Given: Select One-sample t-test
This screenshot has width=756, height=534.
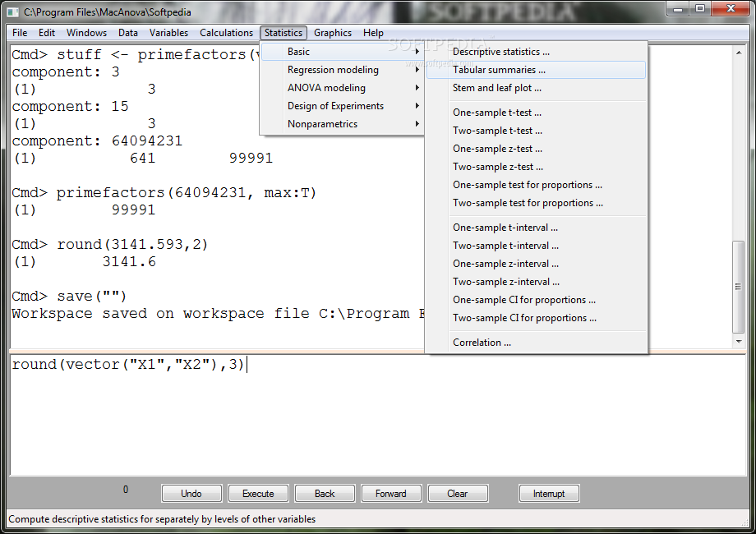Looking at the screenshot, I should point(536,113).
